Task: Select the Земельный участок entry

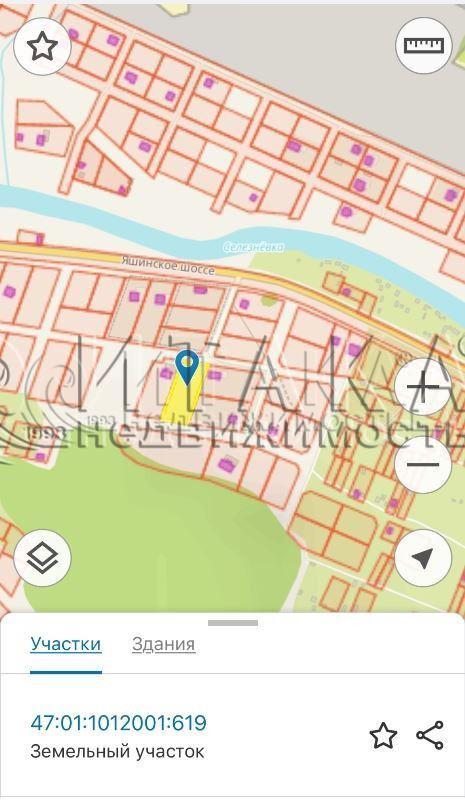Action: point(117,752)
